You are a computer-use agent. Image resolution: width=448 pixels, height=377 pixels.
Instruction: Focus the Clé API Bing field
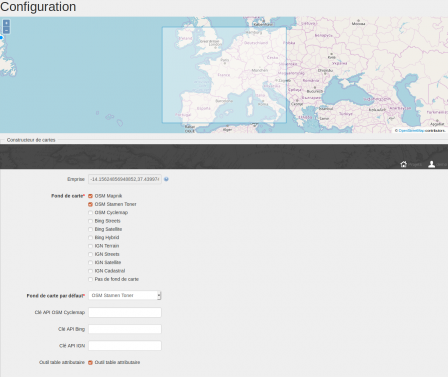click(x=125, y=329)
